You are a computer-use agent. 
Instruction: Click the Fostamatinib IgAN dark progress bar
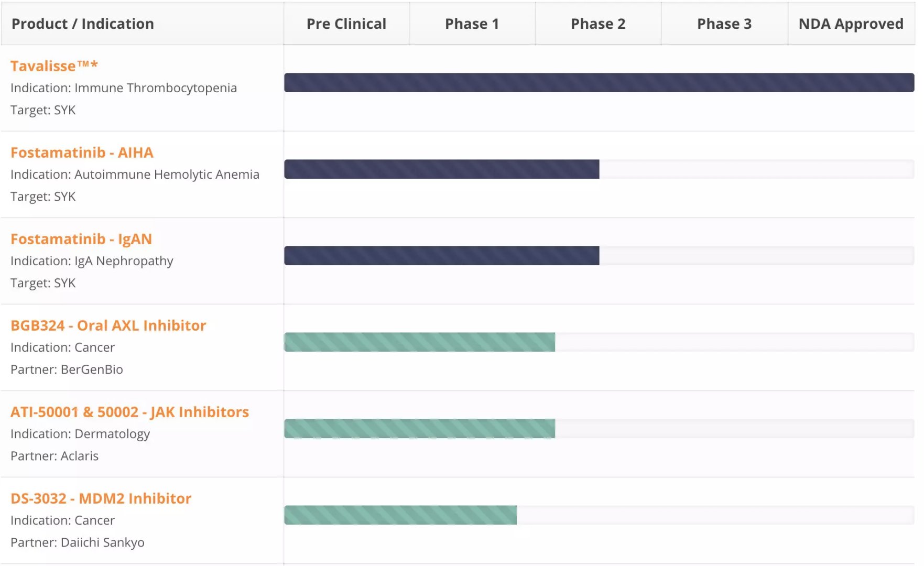[442, 256]
